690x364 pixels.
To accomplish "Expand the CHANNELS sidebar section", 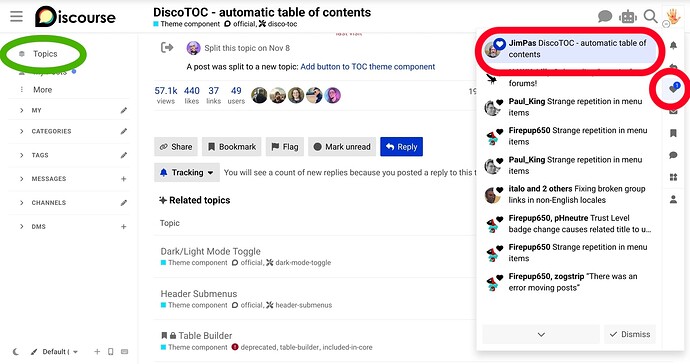I will coord(22,202).
